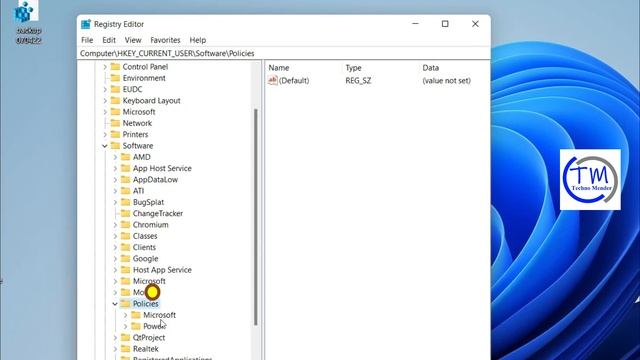
Task: Select the Environment folder icon
Action: pos(116,78)
